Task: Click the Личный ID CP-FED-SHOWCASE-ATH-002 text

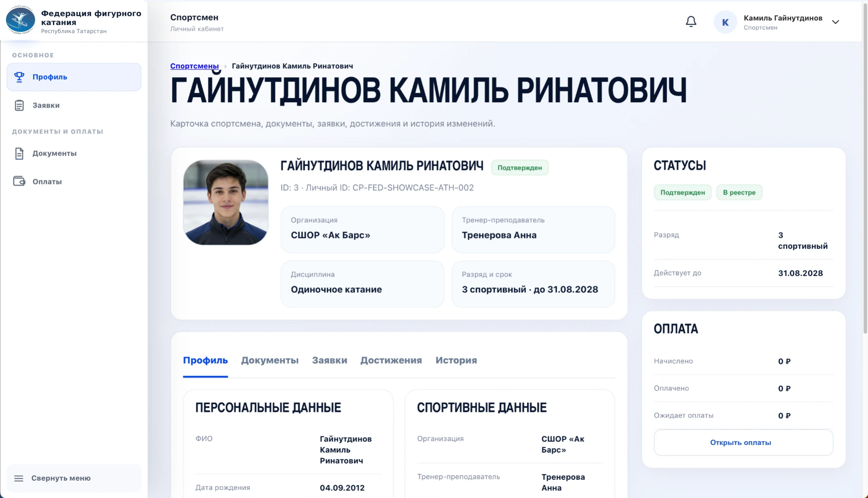Action: [x=389, y=187]
